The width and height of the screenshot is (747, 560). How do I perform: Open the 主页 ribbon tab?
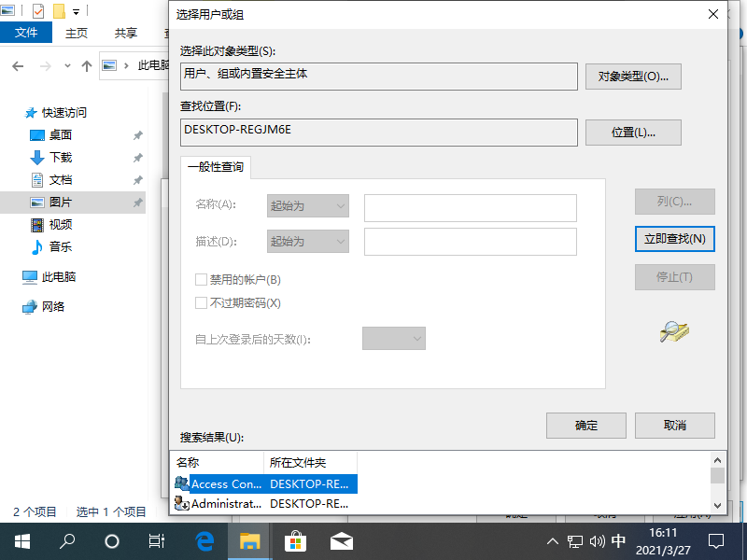tap(77, 33)
